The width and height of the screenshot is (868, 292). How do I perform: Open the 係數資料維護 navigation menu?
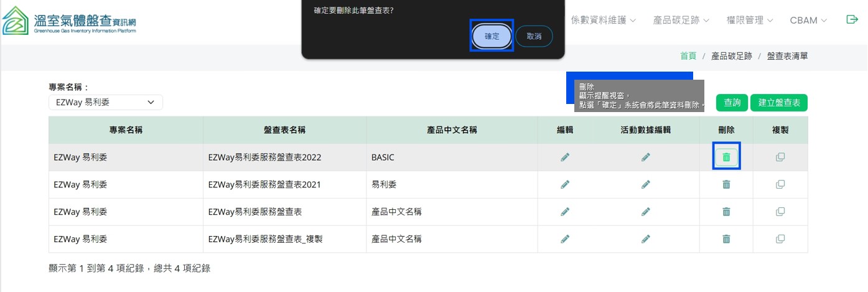603,21
